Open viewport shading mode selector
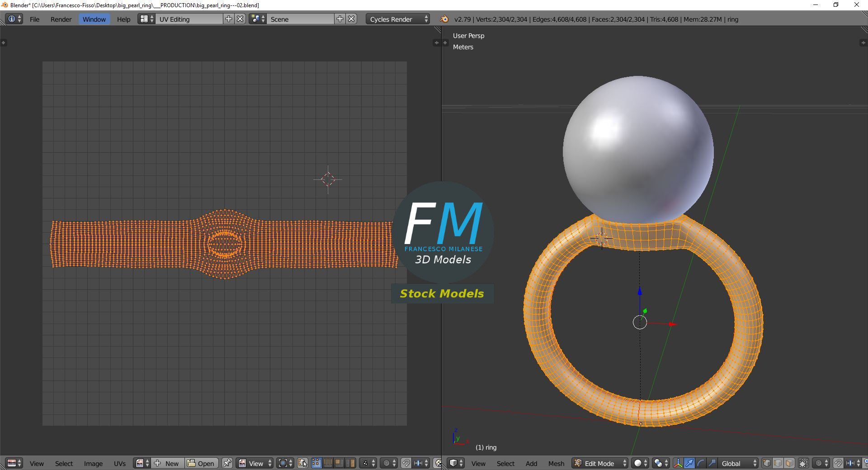 [x=640, y=463]
